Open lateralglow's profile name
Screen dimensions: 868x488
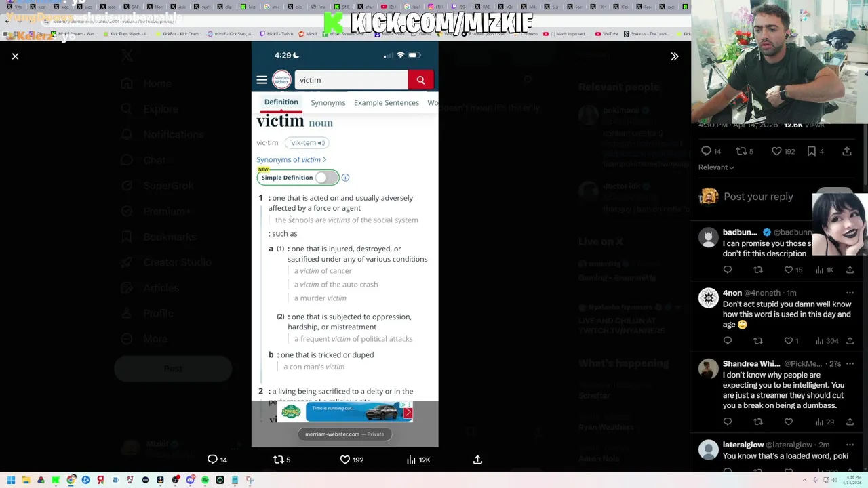point(743,445)
